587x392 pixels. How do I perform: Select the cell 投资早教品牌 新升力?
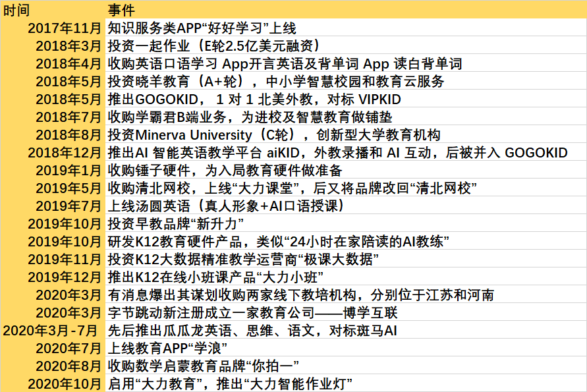tap(346, 223)
